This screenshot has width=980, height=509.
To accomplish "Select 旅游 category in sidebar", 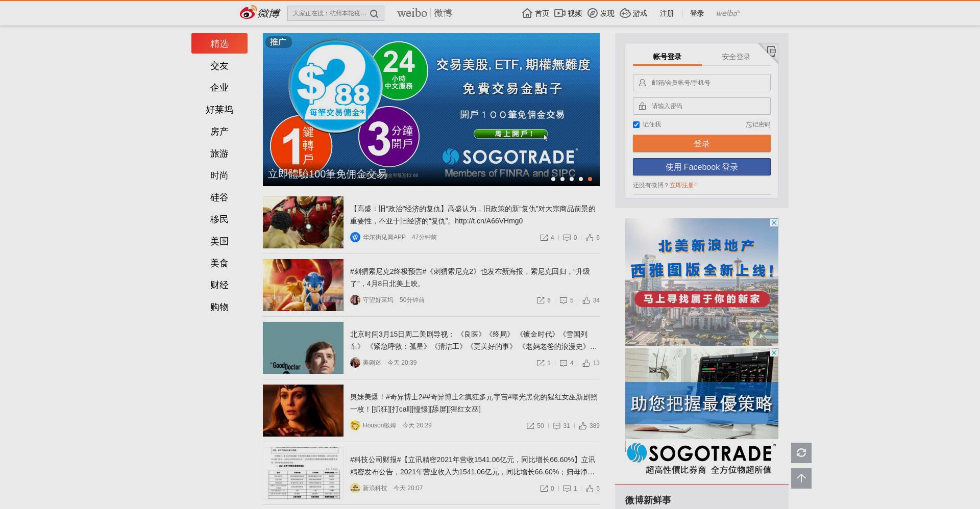I will pos(219,154).
